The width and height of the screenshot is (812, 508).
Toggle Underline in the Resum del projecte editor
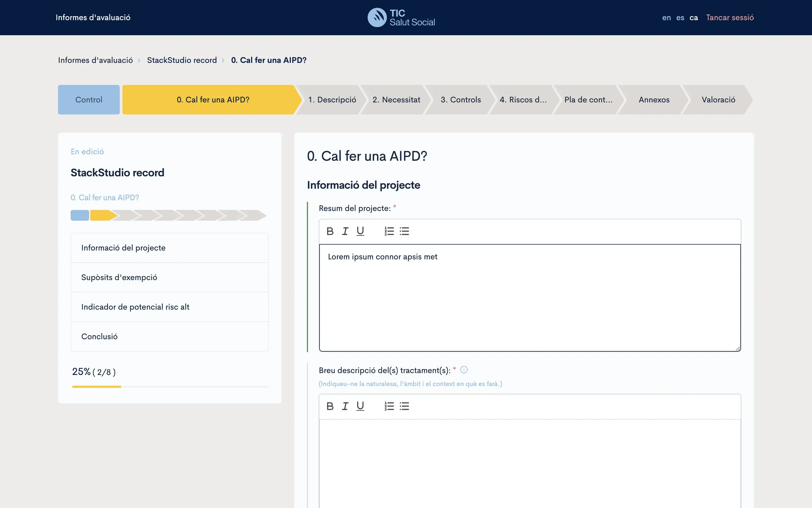[x=360, y=231]
